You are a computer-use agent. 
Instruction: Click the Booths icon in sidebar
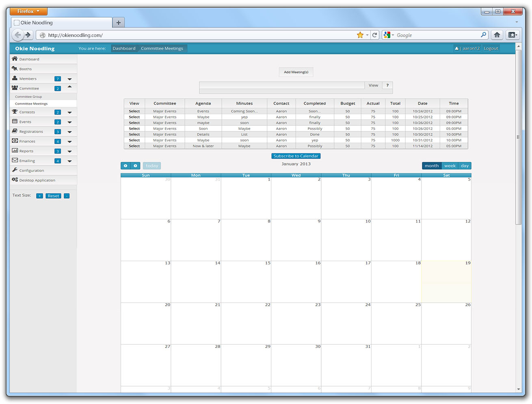[15, 69]
